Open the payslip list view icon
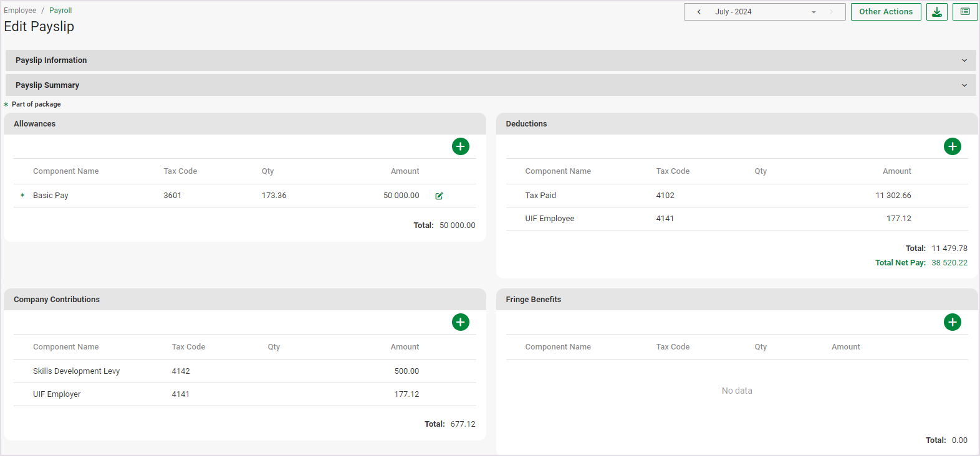This screenshot has height=456, width=980. click(964, 12)
